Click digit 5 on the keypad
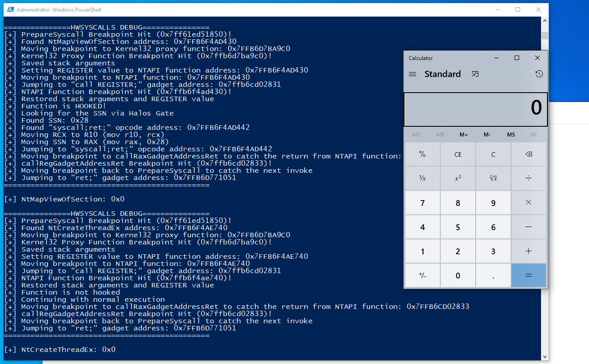The height and width of the screenshot is (364, 589). click(458, 227)
